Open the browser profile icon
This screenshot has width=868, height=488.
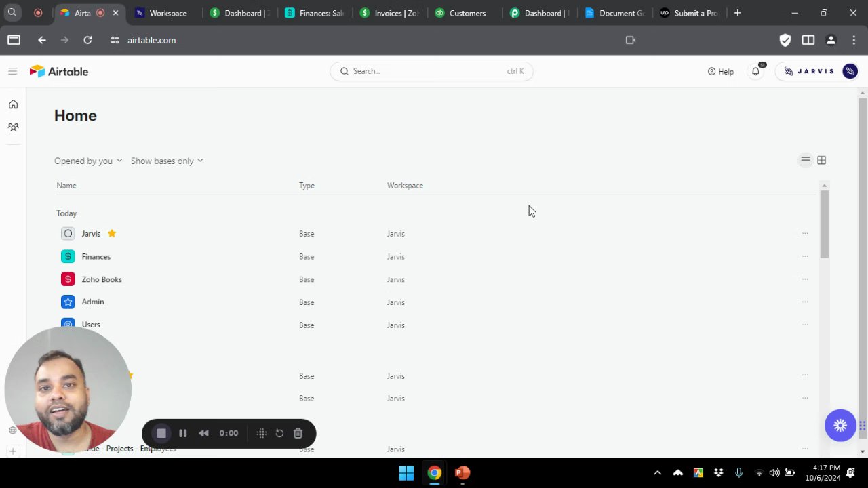click(831, 40)
